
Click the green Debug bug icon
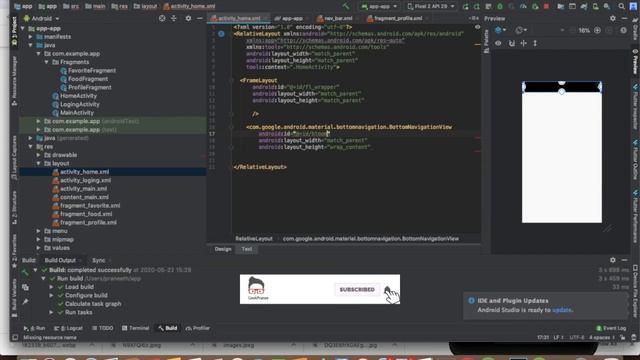pos(500,7)
